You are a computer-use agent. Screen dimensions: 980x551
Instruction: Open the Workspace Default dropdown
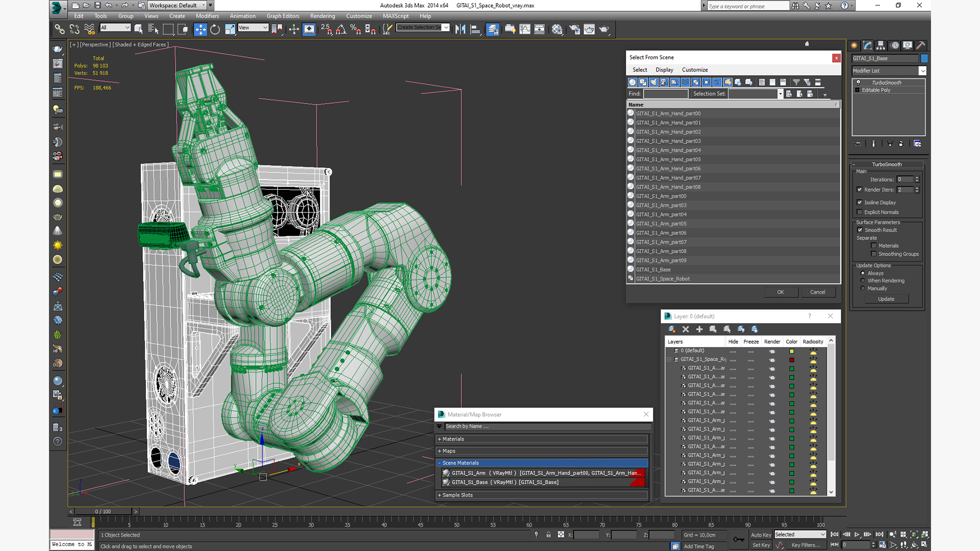pos(177,6)
